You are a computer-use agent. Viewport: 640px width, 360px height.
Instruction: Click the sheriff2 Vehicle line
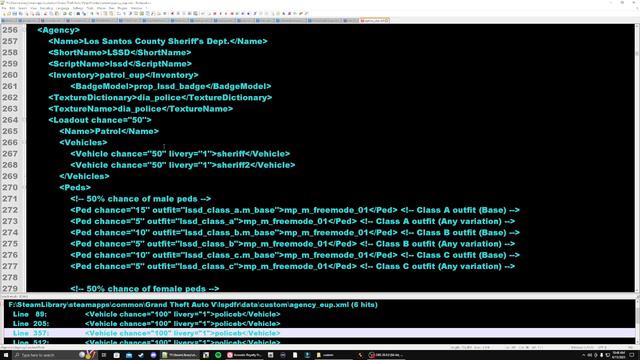click(182, 165)
